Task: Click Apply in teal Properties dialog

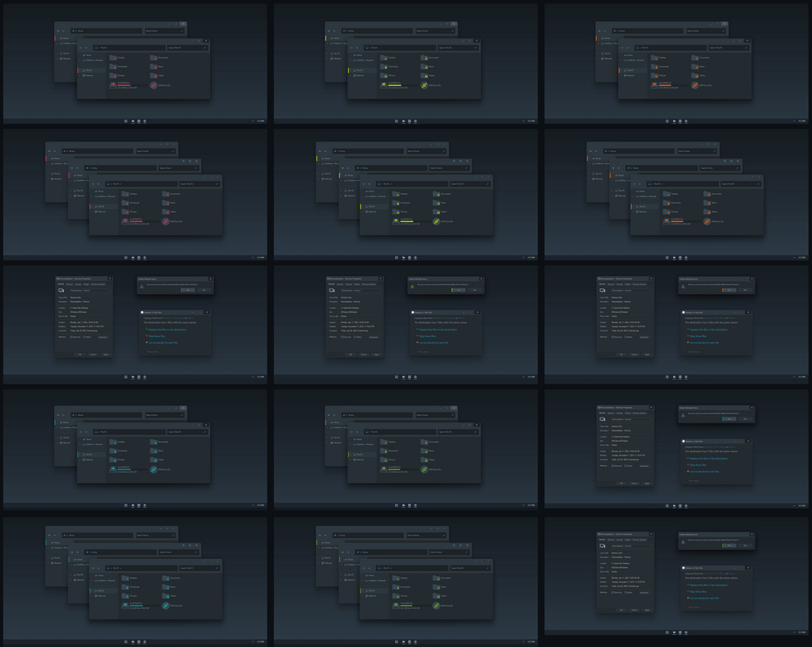Action: (647, 484)
